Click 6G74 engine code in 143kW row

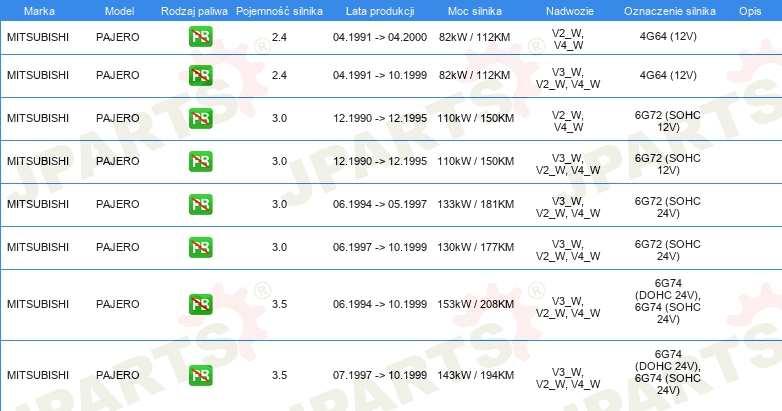click(x=668, y=372)
